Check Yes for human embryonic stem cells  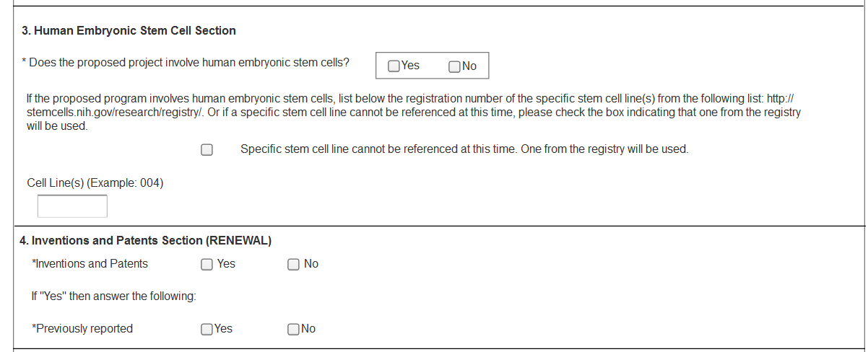(x=394, y=66)
